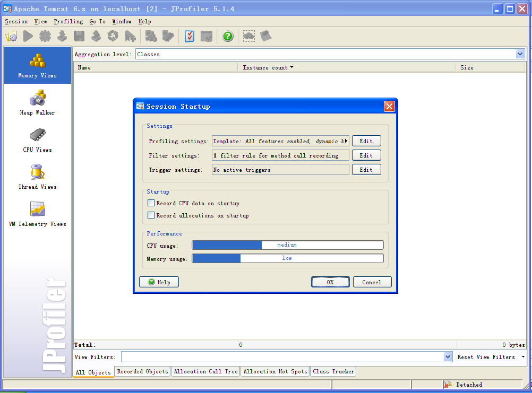Click the green Help toolbar icon

tap(228, 36)
